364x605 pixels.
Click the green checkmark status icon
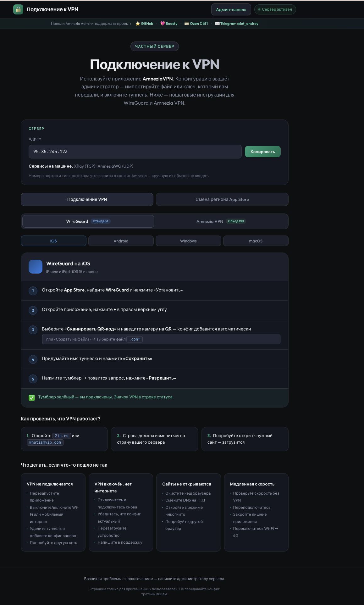click(x=32, y=397)
